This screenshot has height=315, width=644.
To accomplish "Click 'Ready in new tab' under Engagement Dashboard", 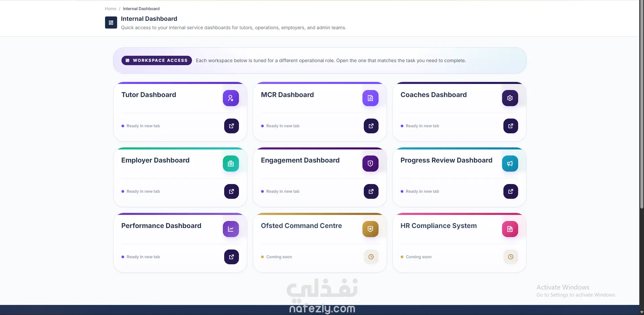I will tap(283, 191).
